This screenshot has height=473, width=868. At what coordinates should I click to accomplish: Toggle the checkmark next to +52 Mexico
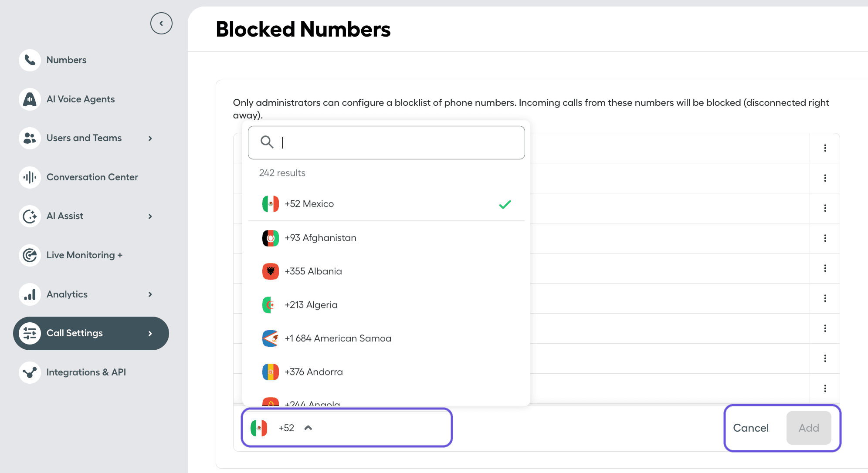(505, 204)
